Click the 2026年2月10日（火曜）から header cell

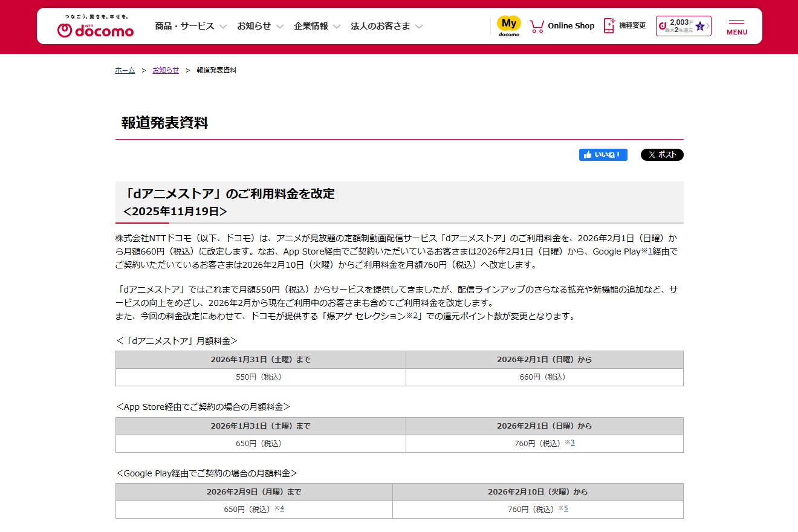[538, 492]
